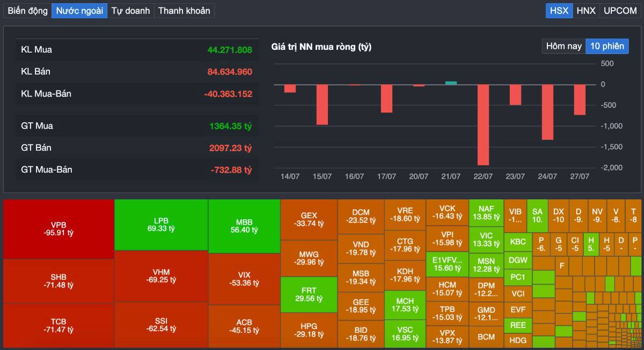Screen dimensions: 644x350
Task: Click the VCI heatmap tile
Action: [518, 294]
